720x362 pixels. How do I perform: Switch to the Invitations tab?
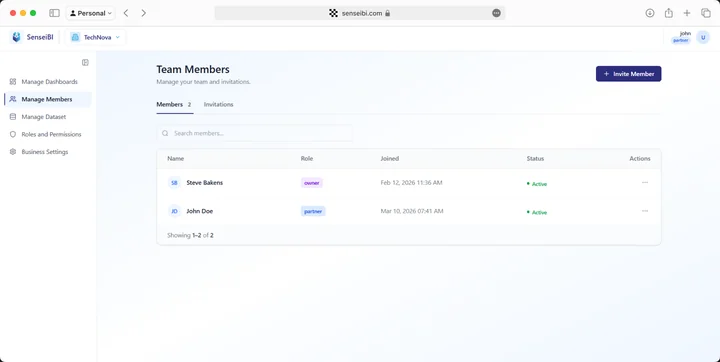tap(219, 104)
